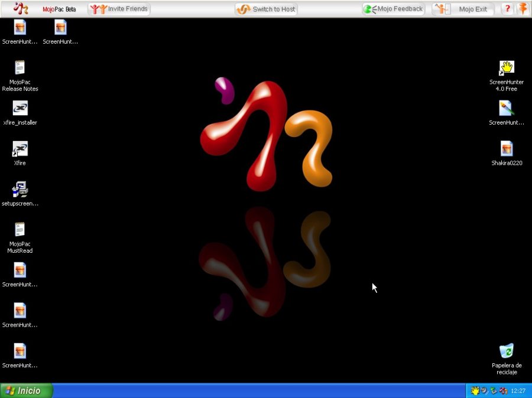Click the Invite Friends button

[119, 9]
